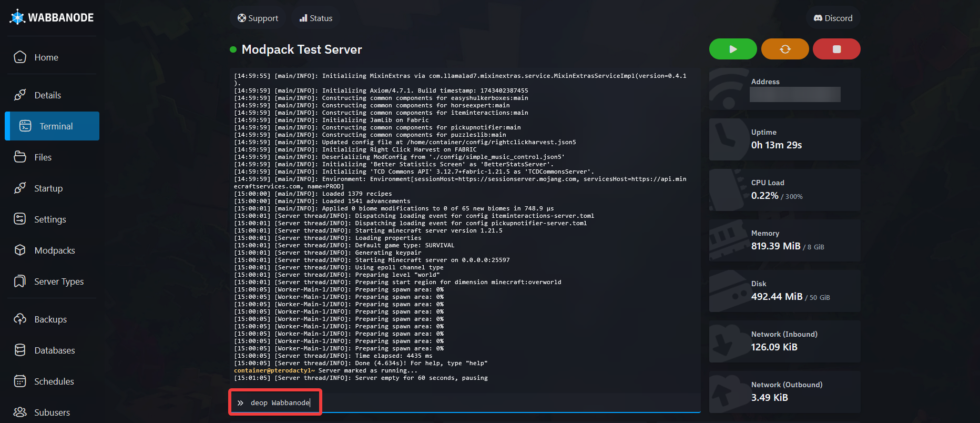
Task: Click the Support lifebuoy icon
Action: click(242, 18)
